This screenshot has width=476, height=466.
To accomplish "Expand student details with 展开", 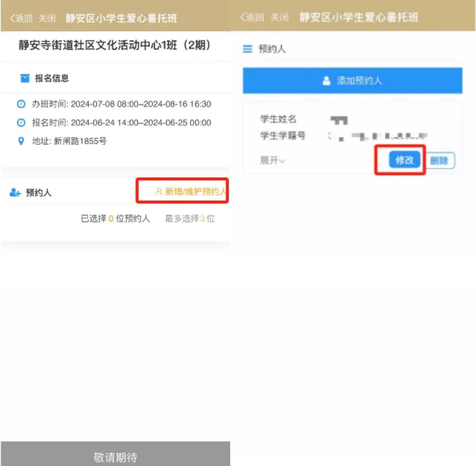I will point(272,161).
